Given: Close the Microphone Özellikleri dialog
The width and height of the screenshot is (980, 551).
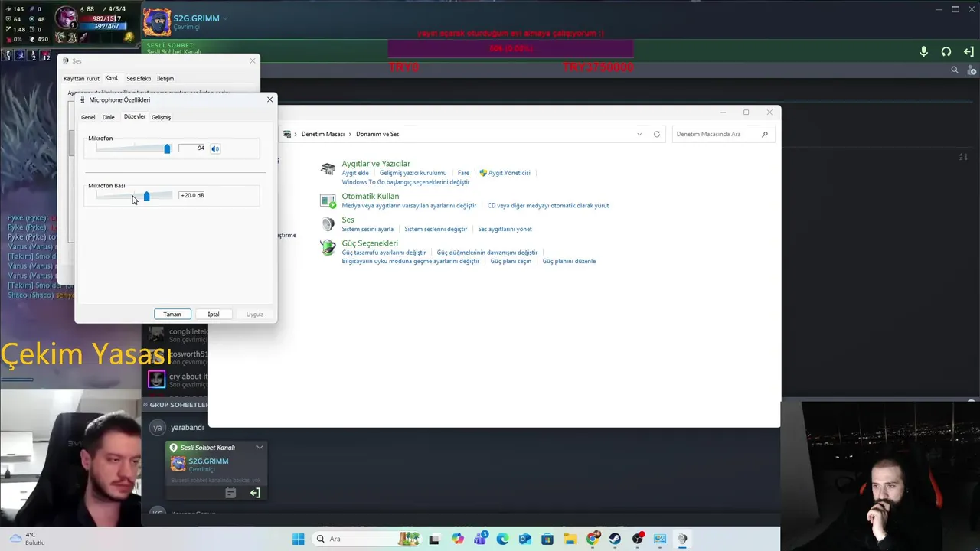Looking at the screenshot, I should click(x=269, y=99).
